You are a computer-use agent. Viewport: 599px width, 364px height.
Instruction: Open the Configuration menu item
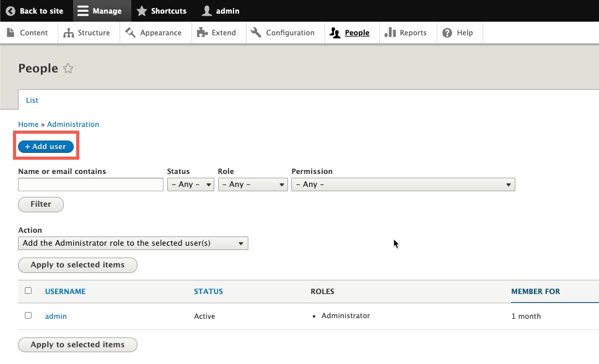pyautogui.click(x=283, y=33)
